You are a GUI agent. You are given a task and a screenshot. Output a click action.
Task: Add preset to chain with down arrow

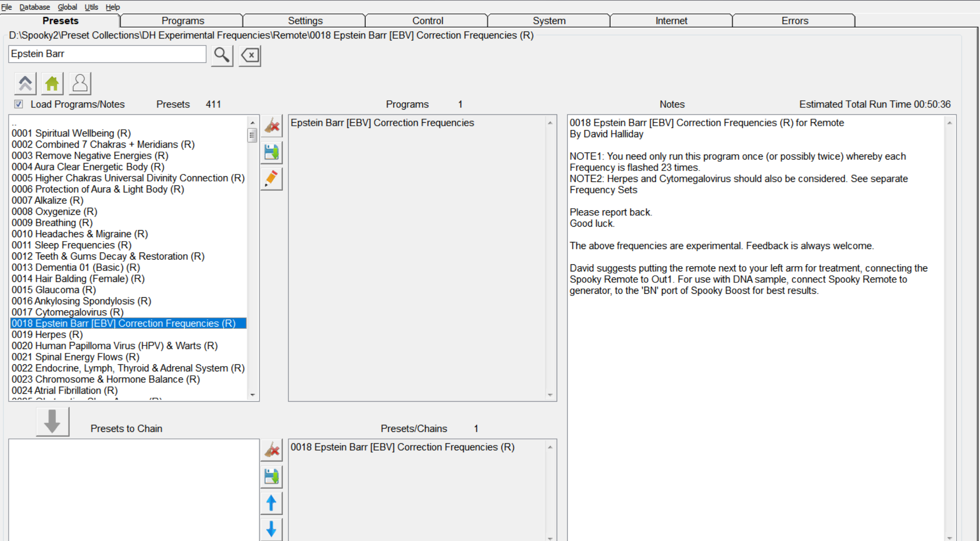click(52, 422)
